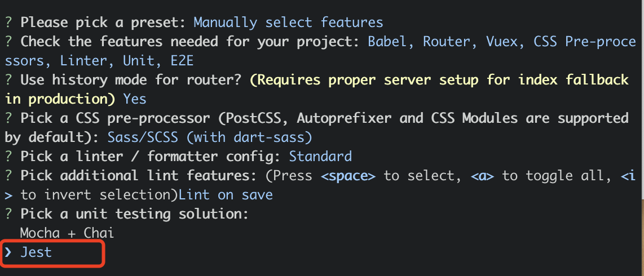644x276 pixels.
Task: Click the "Router" feature text
Action: [446, 42]
